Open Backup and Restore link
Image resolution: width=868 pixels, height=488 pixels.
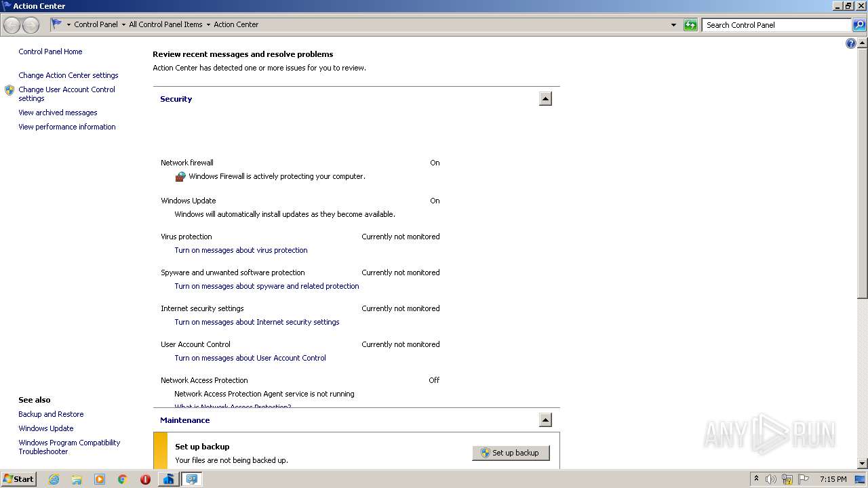point(51,414)
